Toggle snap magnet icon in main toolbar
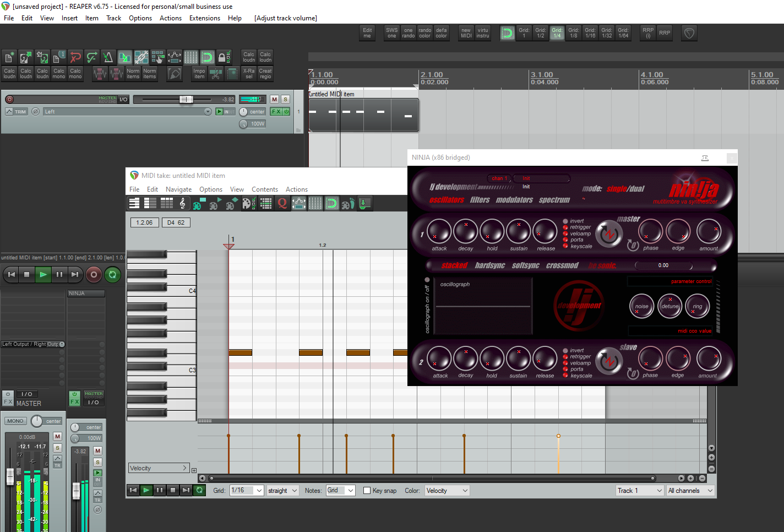 [208, 57]
